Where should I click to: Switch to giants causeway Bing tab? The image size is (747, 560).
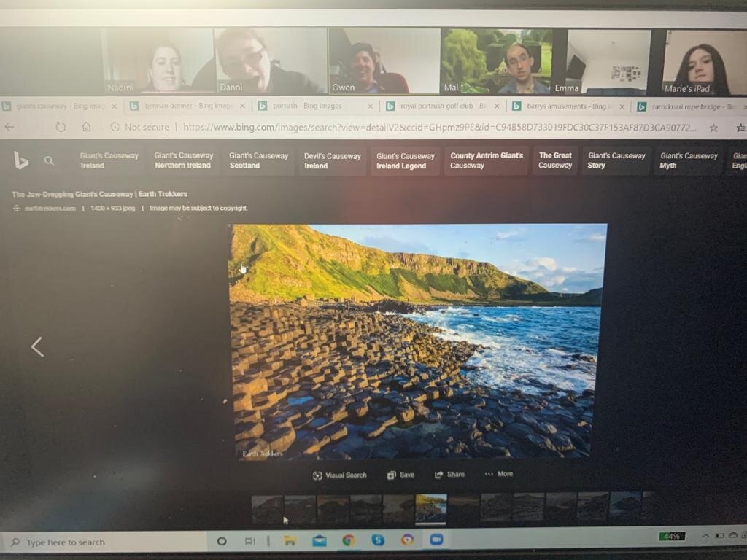pos(59,106)
